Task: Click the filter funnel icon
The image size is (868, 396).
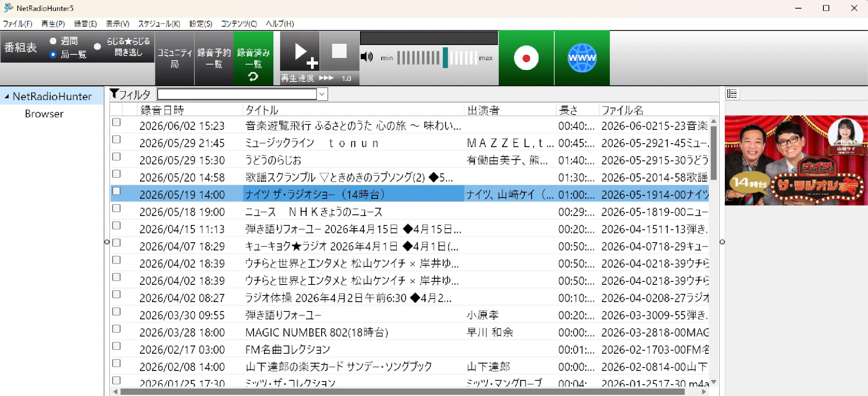Action: pyautogui.click(x=114, y=94)
